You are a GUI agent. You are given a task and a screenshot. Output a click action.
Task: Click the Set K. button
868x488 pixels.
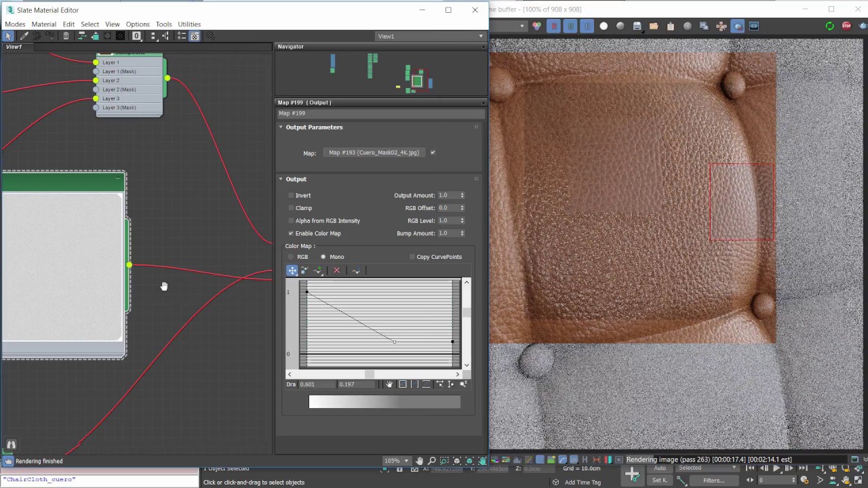[659, 481]
